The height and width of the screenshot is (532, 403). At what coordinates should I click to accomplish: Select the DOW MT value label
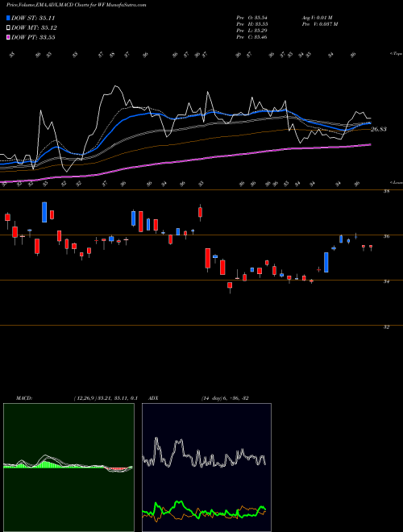[x=34, y=28]
